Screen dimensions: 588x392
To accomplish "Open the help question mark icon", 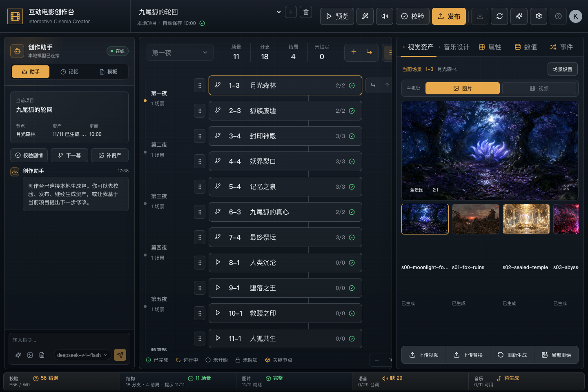I will point(558,16).
